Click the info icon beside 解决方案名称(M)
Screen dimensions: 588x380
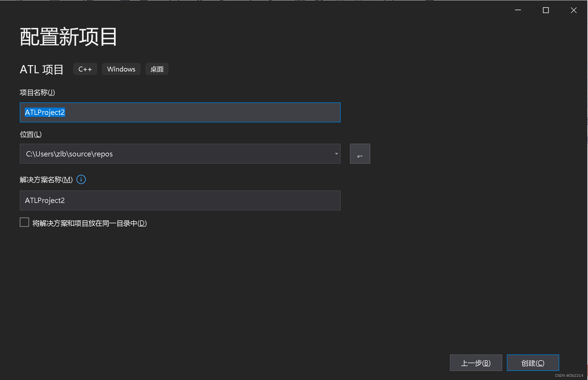[x=81, y=179]
